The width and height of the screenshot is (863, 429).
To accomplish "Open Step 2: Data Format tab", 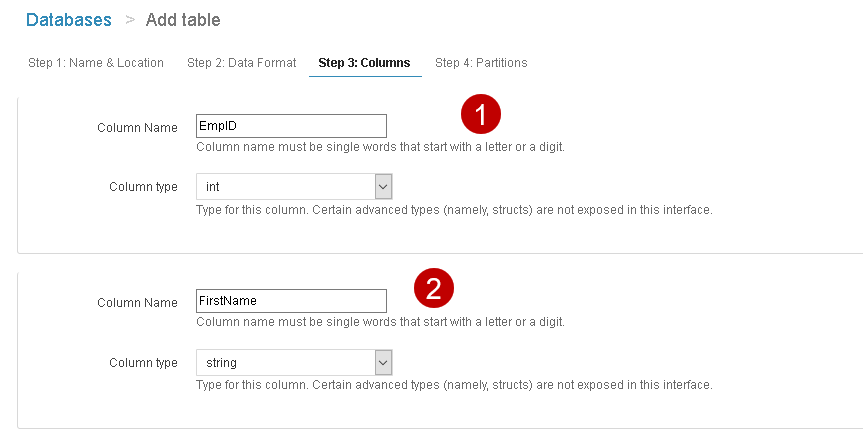I will 241,63.
